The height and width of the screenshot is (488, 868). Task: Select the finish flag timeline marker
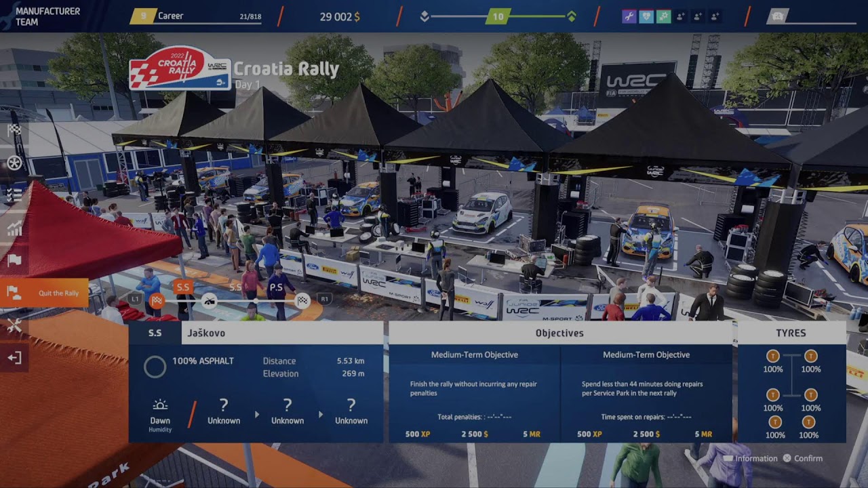[x=302, y=300]
